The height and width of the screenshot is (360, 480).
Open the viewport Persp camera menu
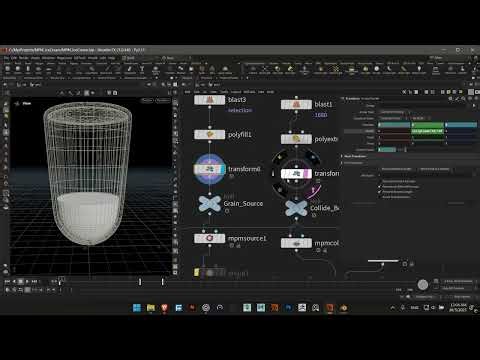coord(147,100)
